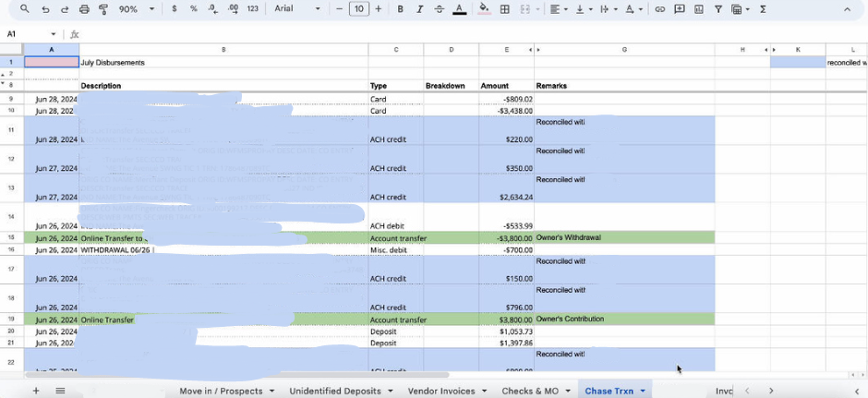Select the $2,634.24 amount cell
Viewport: 868px width, 398px height.
click(507, 188)
